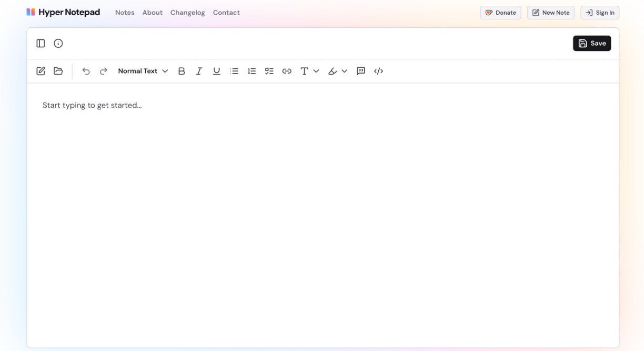
Task: Toggle underline formatting
Action: click(x=216, y=70)
